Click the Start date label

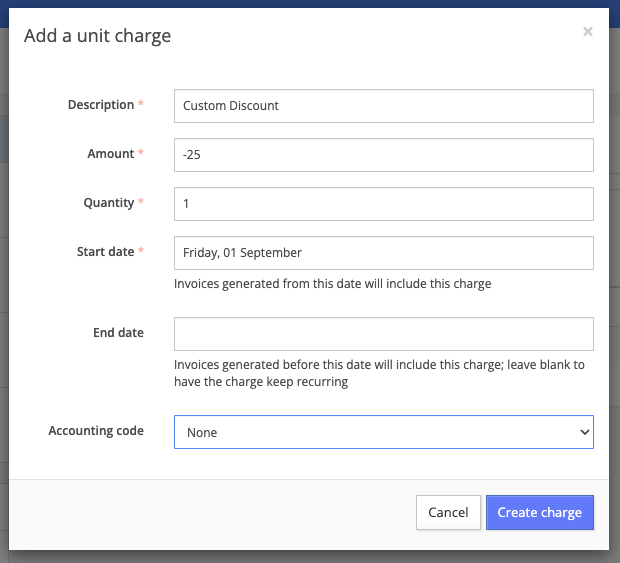pyautogui.click(x=106, y=251)
